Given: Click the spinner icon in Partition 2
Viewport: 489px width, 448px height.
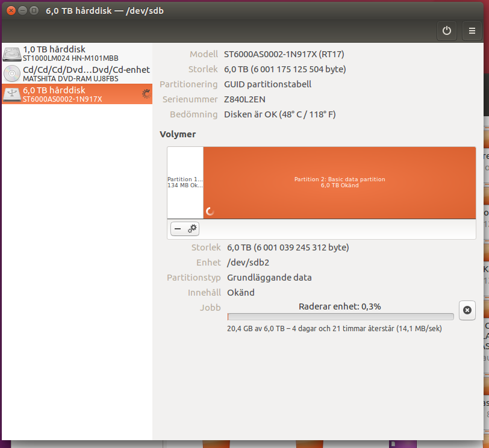Looking at the screenshot, I should pyautogui.click(x=210, y=211).
